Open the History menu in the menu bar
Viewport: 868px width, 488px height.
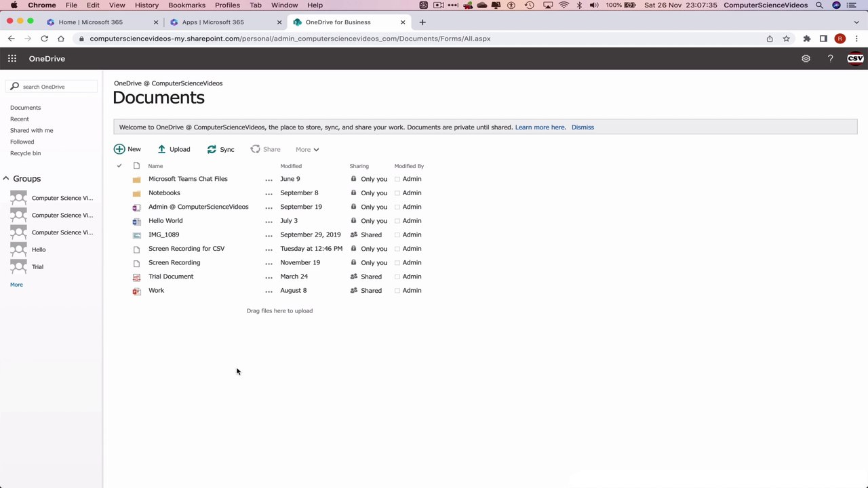coord(146,5)
